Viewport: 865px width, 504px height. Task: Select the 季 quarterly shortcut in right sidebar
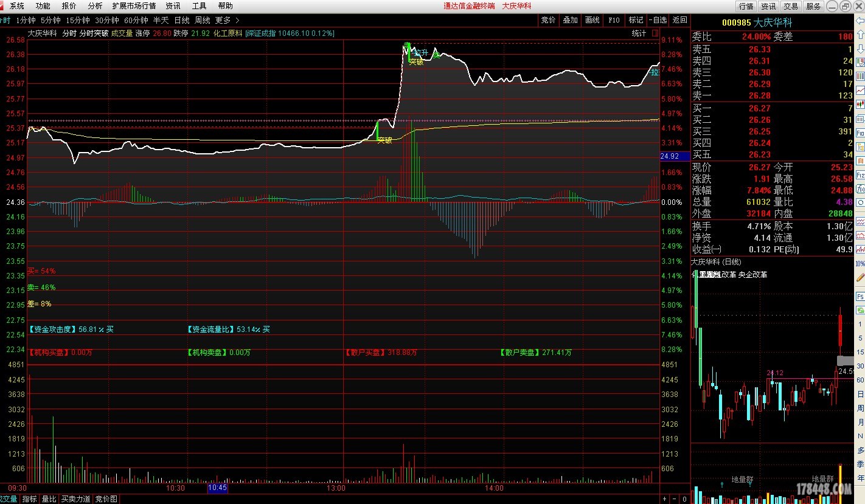(860, 463)
